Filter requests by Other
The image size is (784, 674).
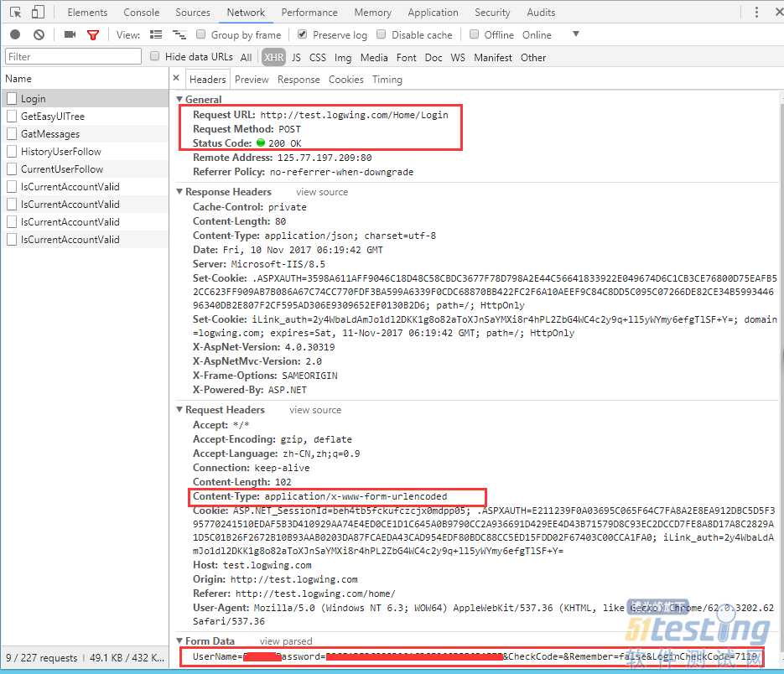pyautogui.click(x=533, y=58)
